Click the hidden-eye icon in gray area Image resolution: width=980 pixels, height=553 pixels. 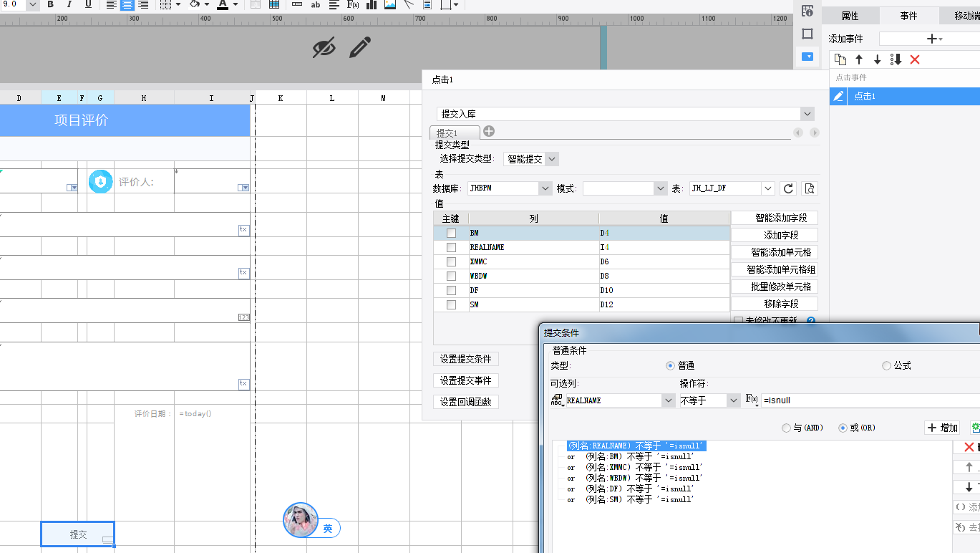324,48
